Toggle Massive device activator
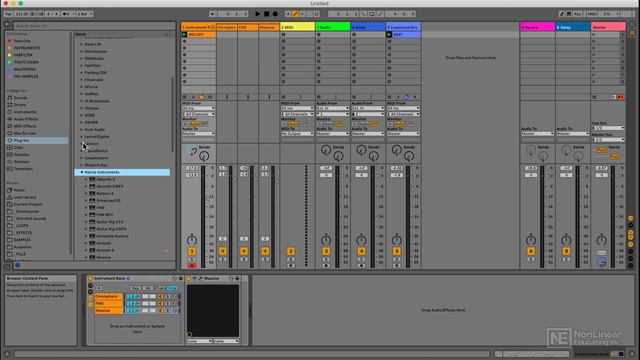This screenshot has height=360, width=640. point(189,278)
